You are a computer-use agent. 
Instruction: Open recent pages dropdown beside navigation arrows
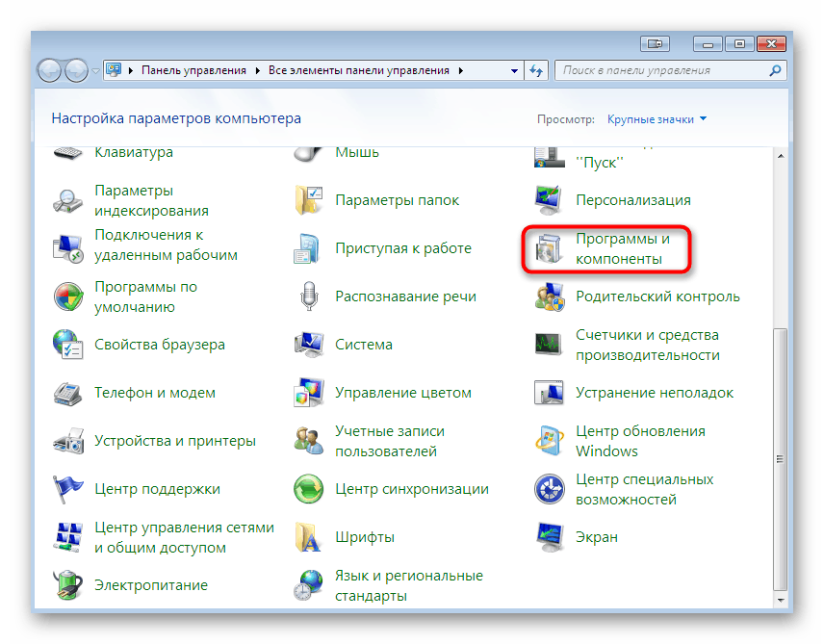[95, 70]
